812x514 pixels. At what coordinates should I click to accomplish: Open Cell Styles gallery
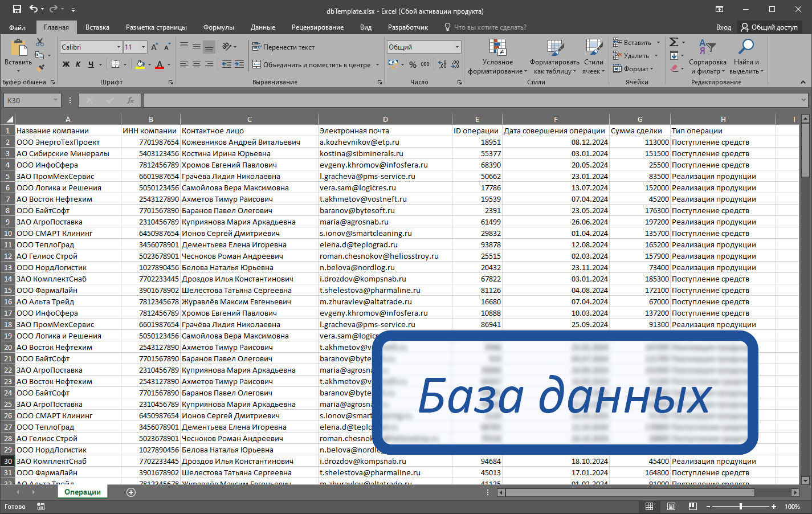click(593, 55)
